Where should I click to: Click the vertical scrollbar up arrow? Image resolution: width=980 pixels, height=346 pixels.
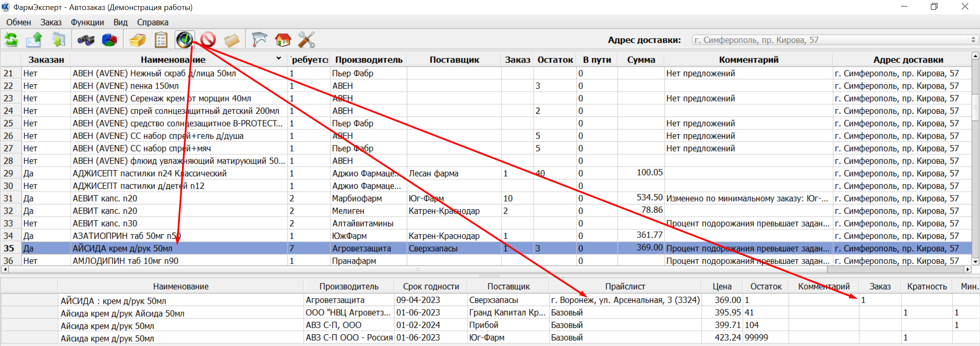click(976, 56)
